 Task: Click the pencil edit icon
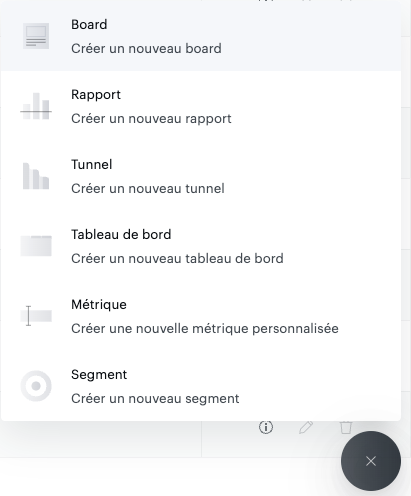[x=306, y=427]
